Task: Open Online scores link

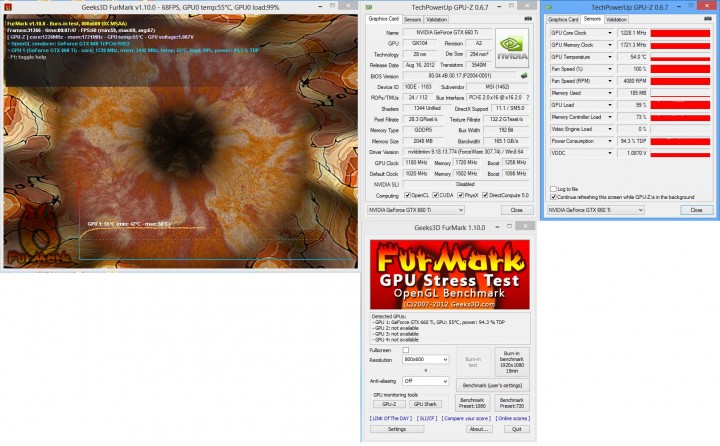Action: pyautogui.click(x=512, y=418)
